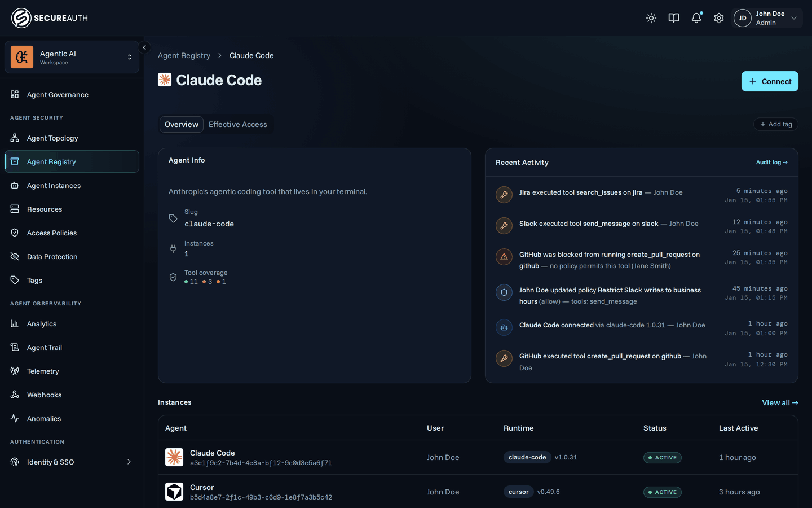Click the Tool coverage shield icon
The width and height of the screenshot is (812, 508).
(x=173, y=277)
